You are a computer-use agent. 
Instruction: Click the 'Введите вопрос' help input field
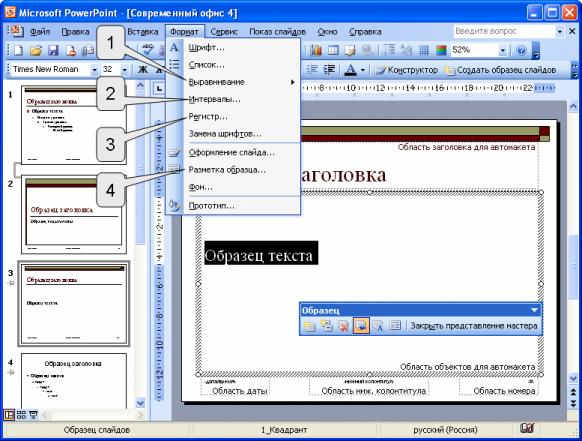click(x=505, y=31)
